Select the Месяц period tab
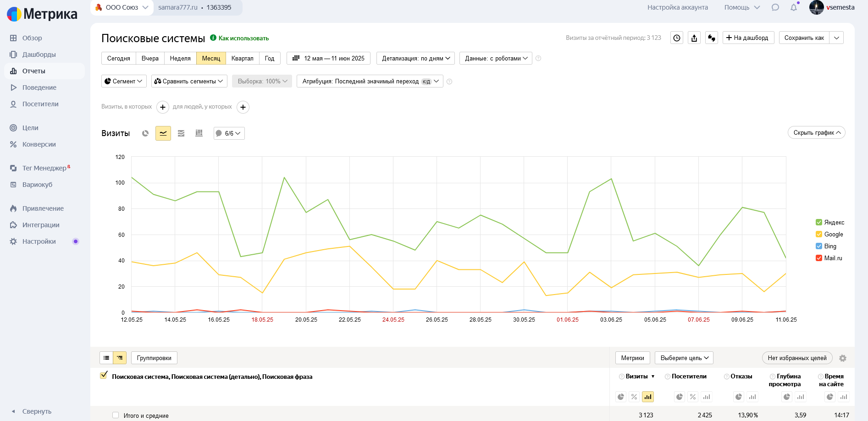This screenshot has width=868, height=421. tap(211, 58)
